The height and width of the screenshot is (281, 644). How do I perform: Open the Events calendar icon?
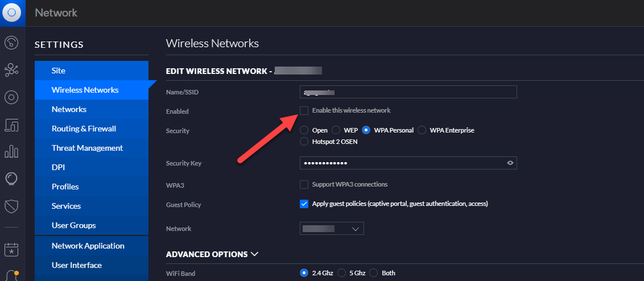click(x=12, y=249)
